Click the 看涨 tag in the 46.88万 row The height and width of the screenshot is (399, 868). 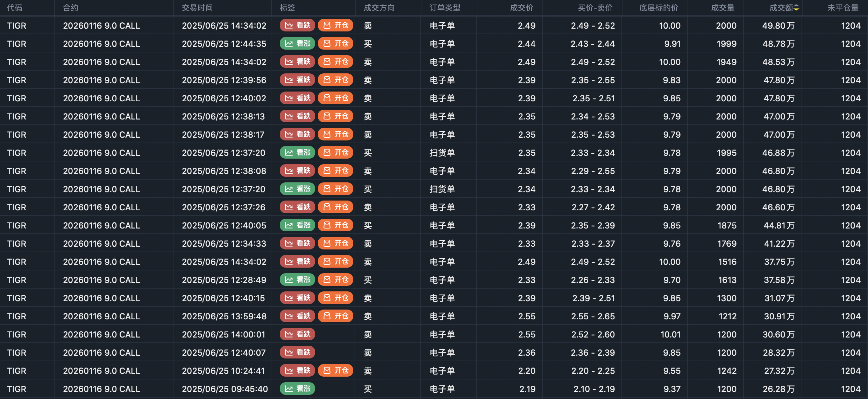pyautogui.click(x=298, y=153)
